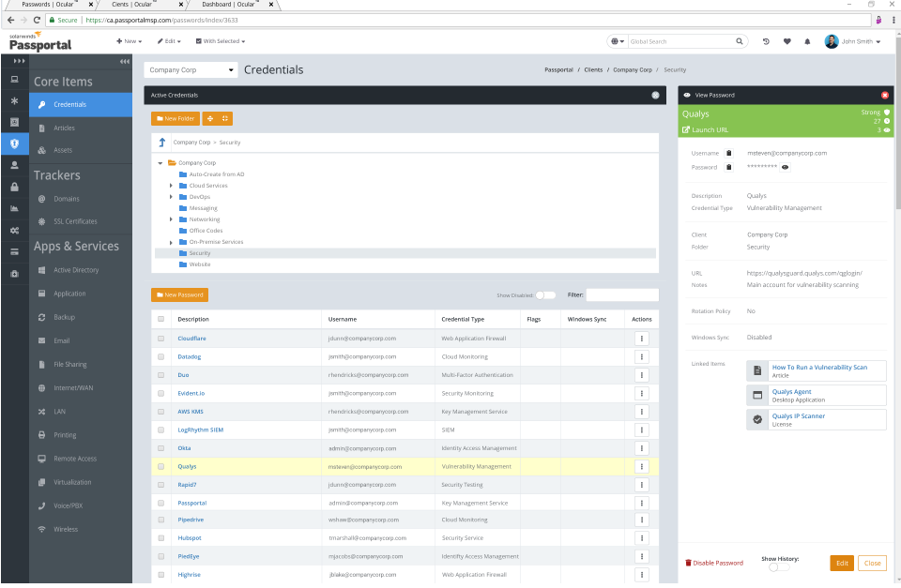901x588 pixels.
Task: Navigate up with the blue arrow icon
Action: tap(162, 142)
